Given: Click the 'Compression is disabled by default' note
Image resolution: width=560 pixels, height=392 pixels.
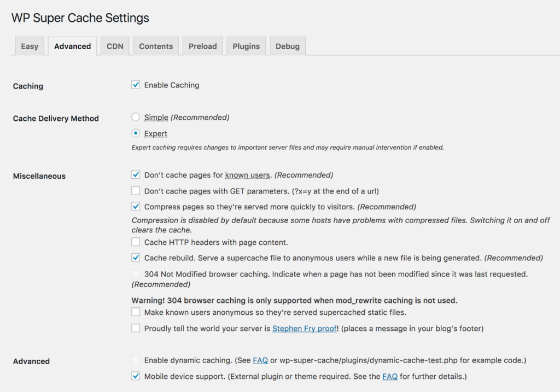Looking at the screenshot, I should (x=340, y=225).
